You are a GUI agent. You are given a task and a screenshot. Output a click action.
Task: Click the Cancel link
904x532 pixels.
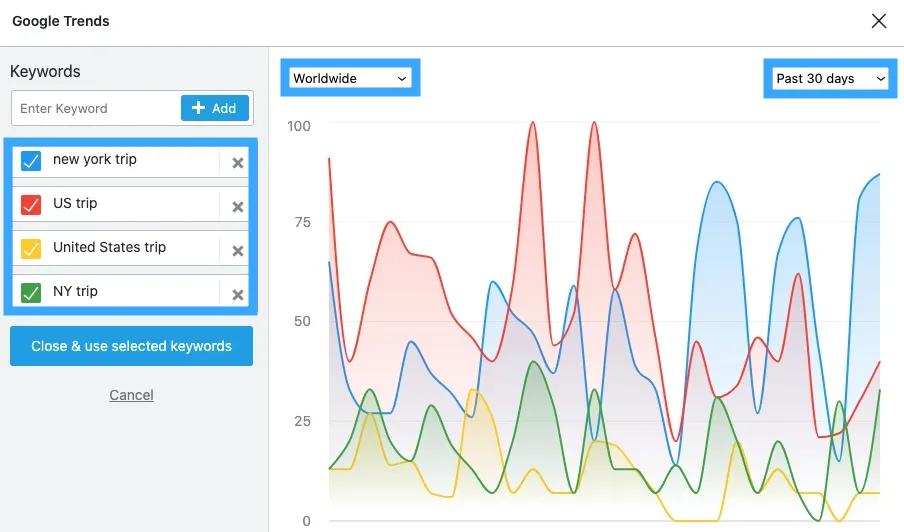[131, 395]
